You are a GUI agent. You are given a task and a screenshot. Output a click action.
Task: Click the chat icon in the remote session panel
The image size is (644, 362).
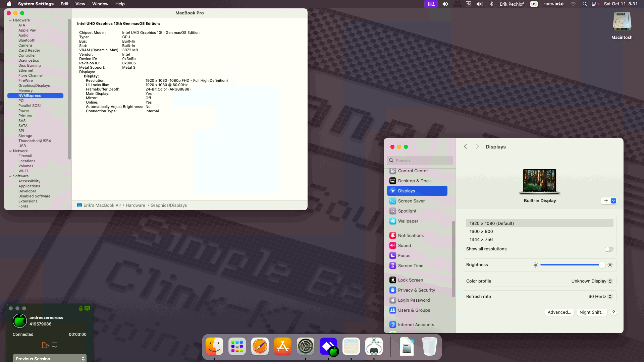point(54,345)
